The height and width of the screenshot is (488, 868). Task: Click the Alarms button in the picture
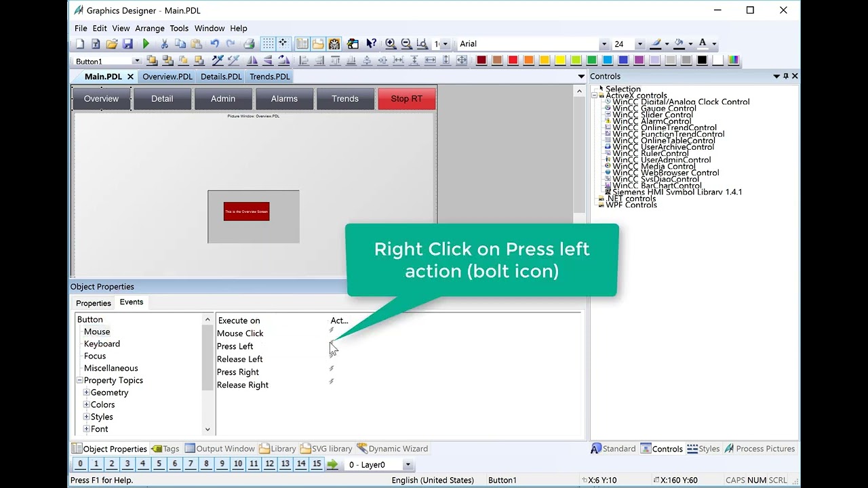pos(284,99)
